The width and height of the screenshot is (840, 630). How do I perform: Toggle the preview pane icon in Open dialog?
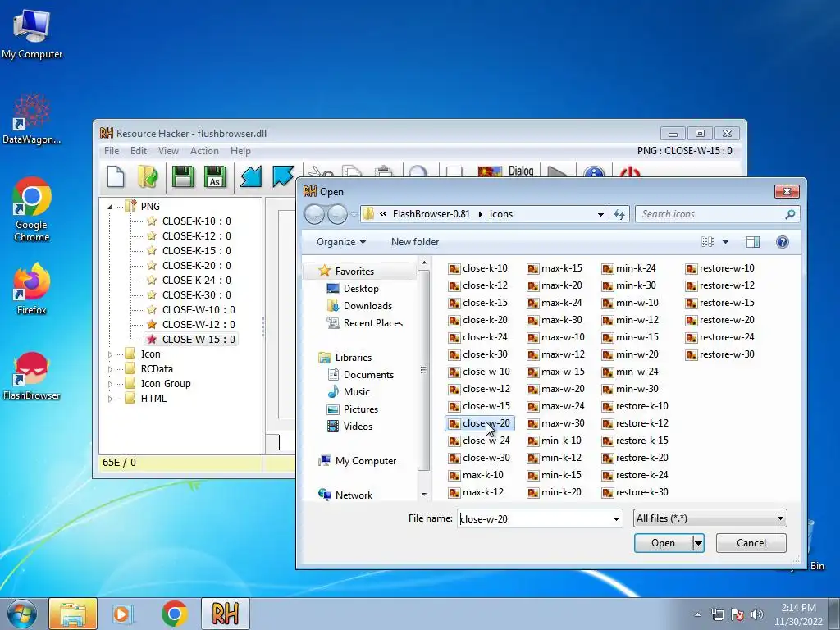[753, 242]
